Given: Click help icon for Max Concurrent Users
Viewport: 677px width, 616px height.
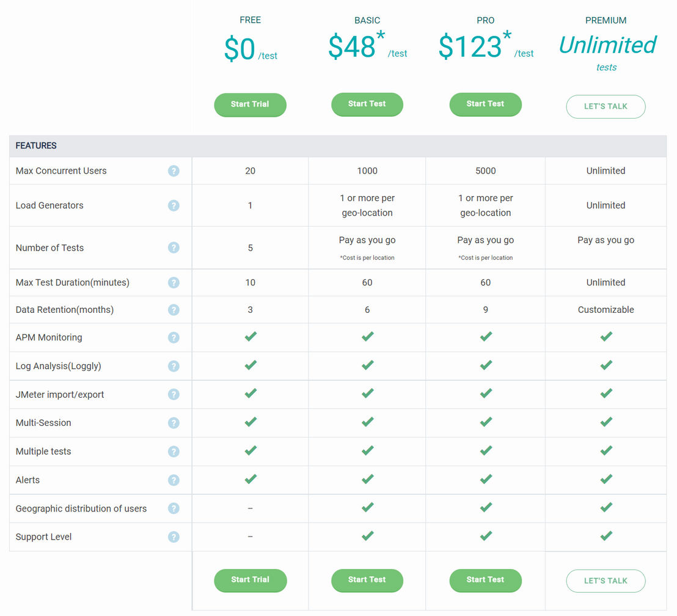Looking at the screenshot, I should coord(174,171).
